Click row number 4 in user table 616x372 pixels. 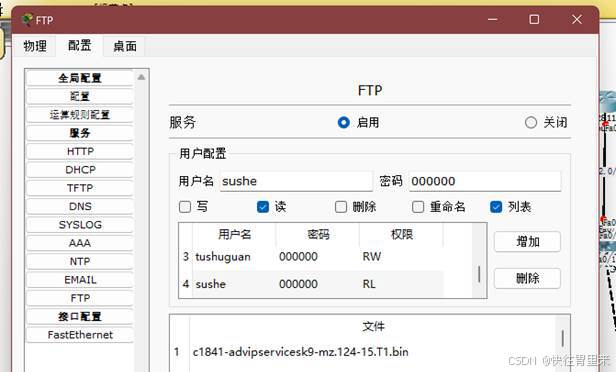point(186,284)
